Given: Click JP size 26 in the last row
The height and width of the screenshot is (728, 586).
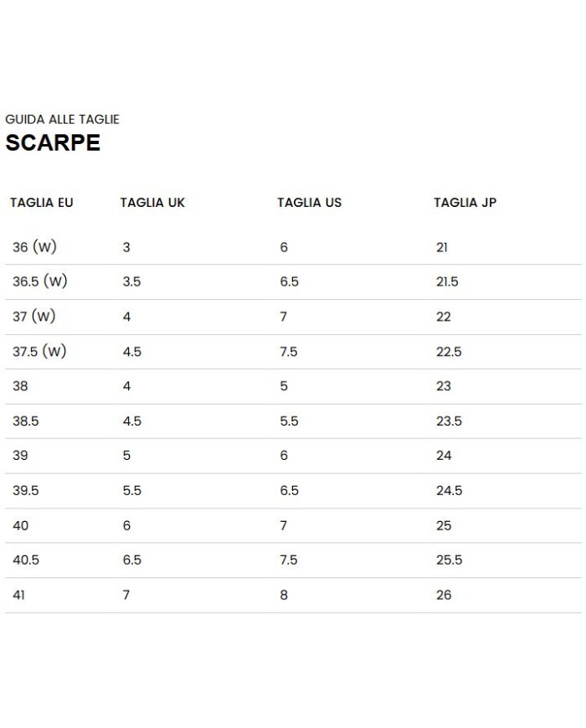Looking at the screenshot, I should 444,596.
